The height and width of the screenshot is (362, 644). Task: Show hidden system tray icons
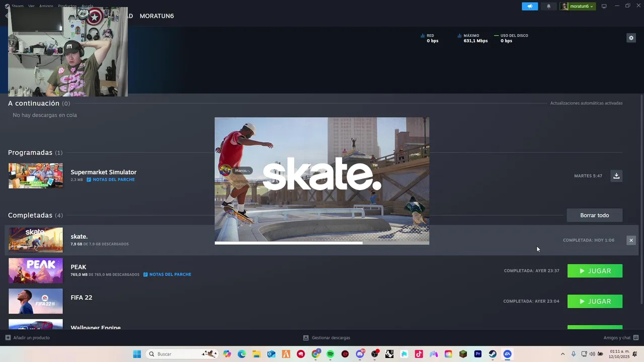[562, 354]
